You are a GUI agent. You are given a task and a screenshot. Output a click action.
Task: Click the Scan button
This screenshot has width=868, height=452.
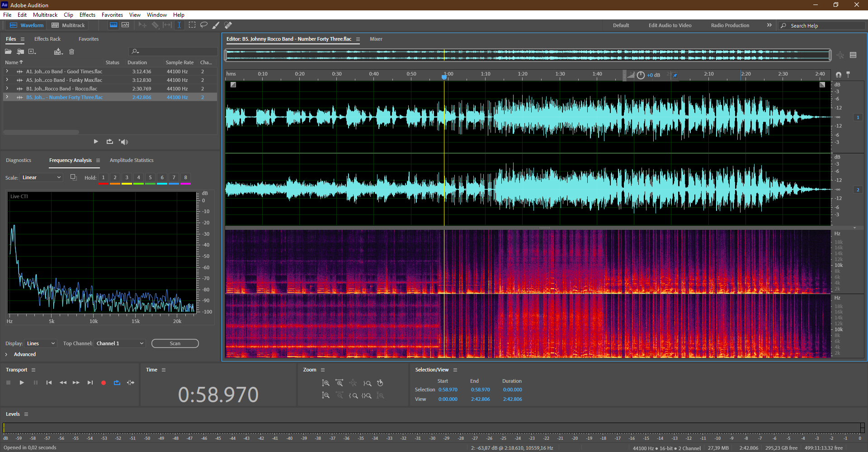175,343
